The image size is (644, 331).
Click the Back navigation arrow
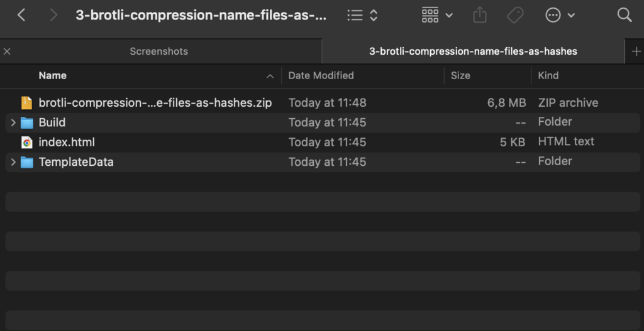point(21,15)
